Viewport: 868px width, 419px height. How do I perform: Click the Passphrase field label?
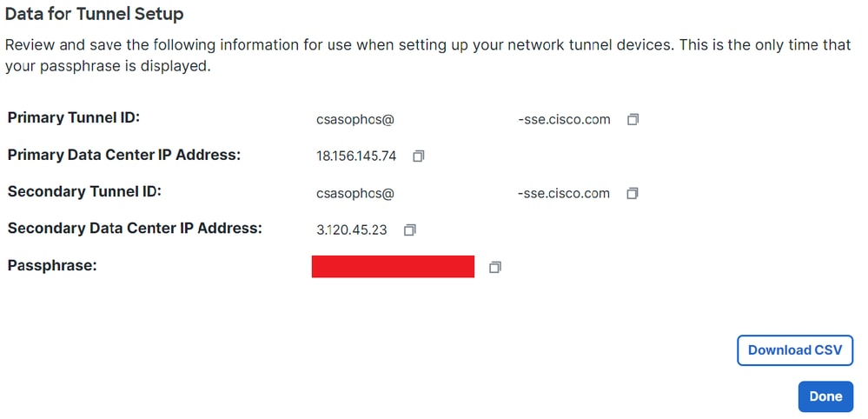53,266
